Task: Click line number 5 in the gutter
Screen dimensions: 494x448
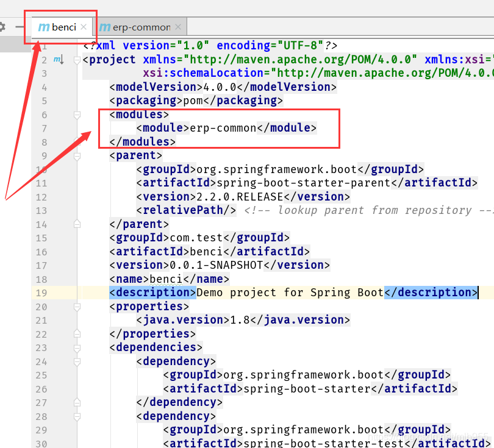Action: tap(44, 101)
